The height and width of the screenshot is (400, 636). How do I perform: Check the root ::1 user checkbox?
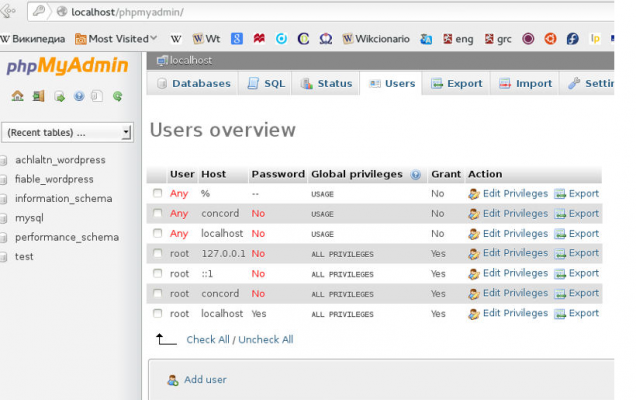(157, 273)
